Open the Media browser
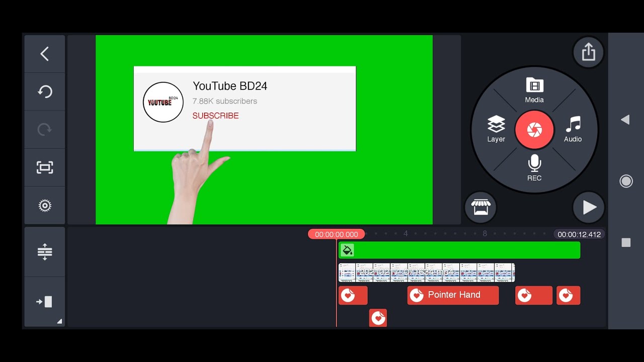 534,90
